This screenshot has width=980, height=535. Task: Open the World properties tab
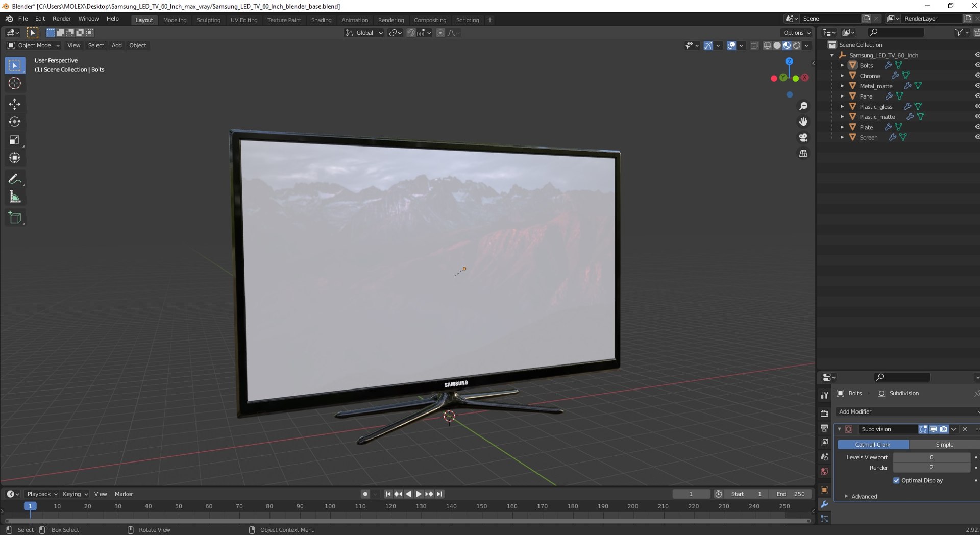(x=824, y=472)
